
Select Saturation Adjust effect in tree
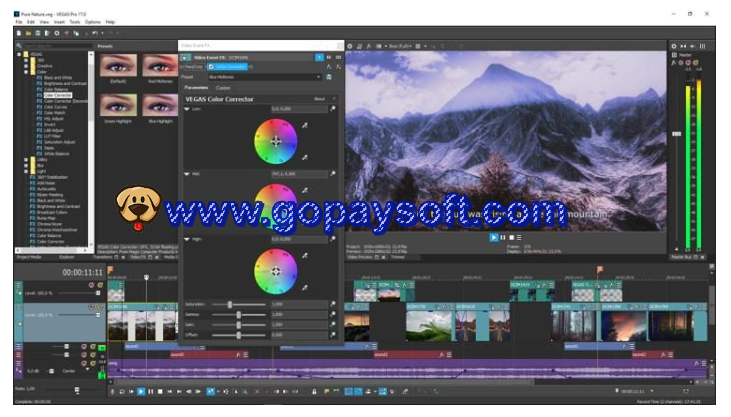pos(59,142)
